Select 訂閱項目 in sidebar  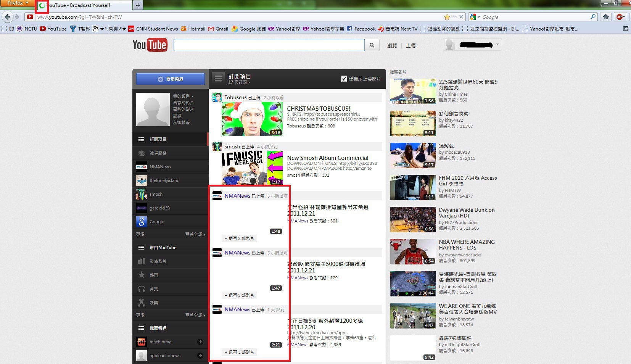click(170, 139)
